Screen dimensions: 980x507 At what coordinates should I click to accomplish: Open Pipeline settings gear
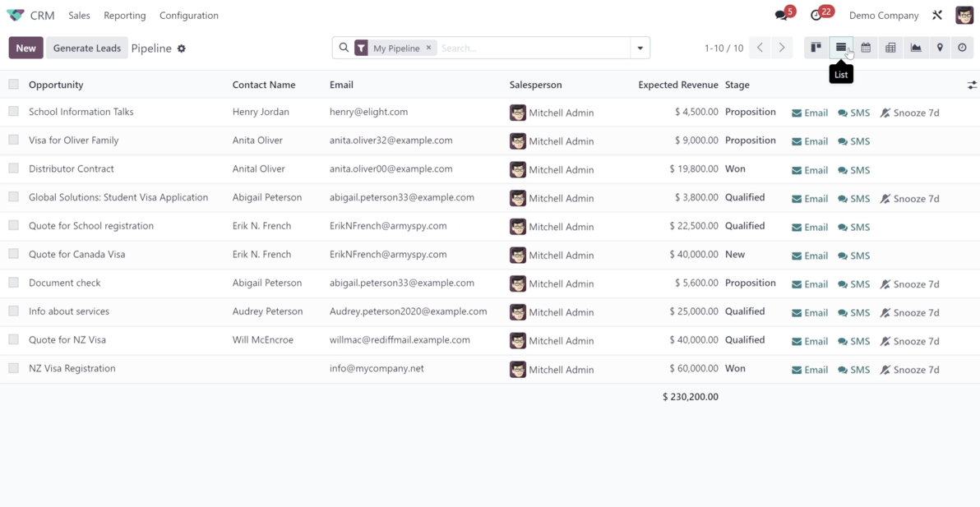point(181,48)
